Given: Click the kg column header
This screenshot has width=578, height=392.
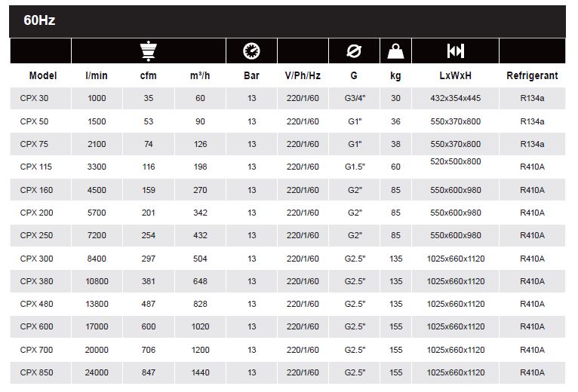Looking at the screenshot, I should [395, 76].
